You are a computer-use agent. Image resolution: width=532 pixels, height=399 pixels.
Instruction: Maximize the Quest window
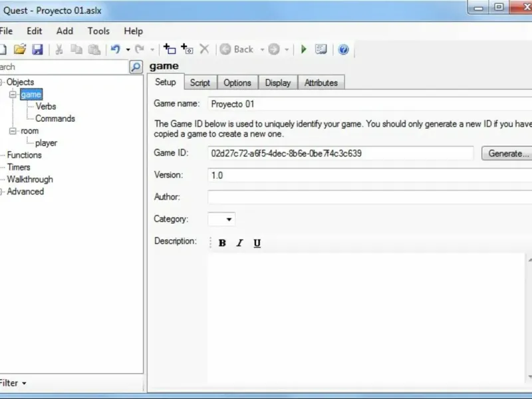pyautogui.click(x=499, y=7)
